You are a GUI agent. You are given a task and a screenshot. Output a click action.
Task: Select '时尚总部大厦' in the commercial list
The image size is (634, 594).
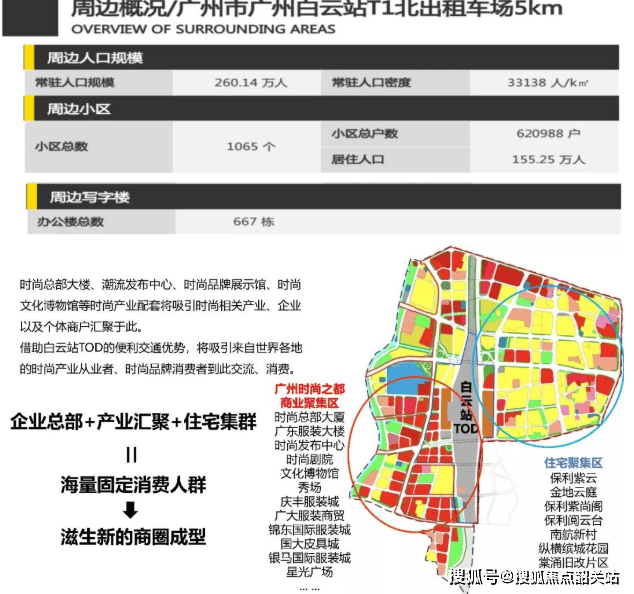pyautogui.click(x=309, y=417)
